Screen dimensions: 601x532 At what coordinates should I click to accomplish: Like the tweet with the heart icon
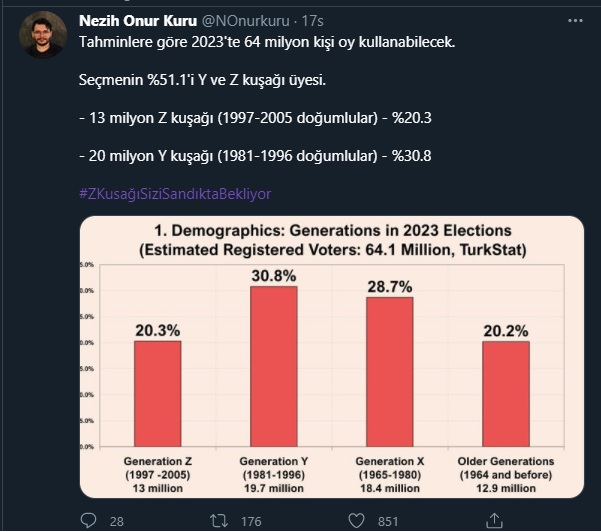pos(355,520)
